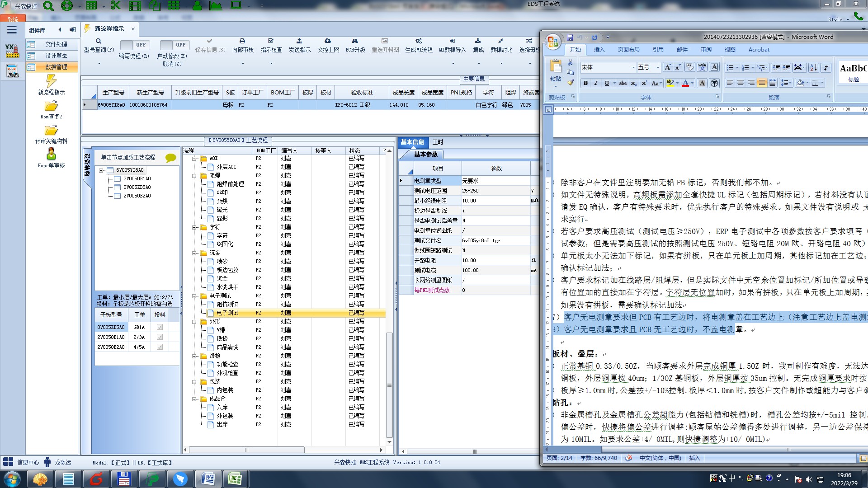The image size is (868, 488).
Task: Click the green magnifier search icon in EDS title bar
Action: click(48, 6)
